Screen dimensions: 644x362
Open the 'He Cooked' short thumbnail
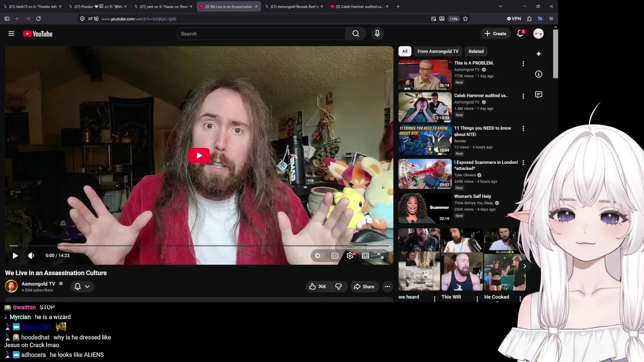click(505, 259)
